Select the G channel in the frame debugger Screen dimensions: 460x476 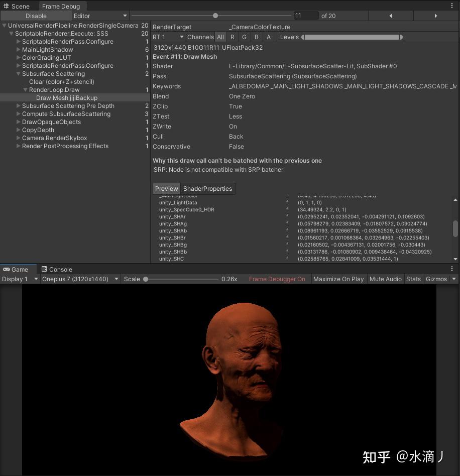(244, 37)
